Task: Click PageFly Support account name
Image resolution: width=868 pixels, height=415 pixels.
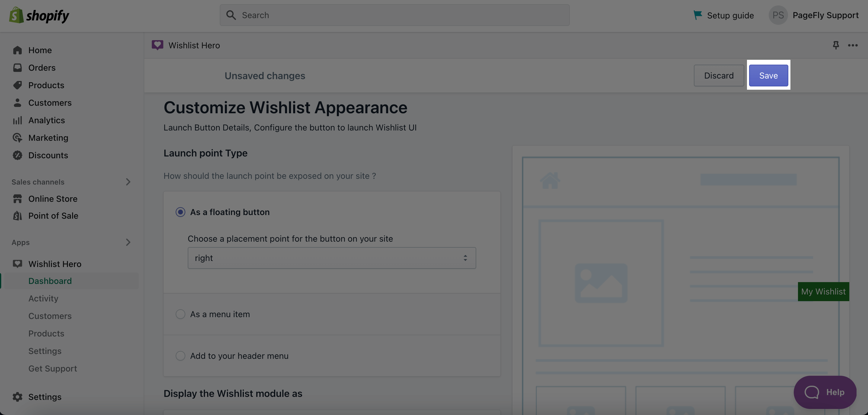Action: tap(825, 15)
